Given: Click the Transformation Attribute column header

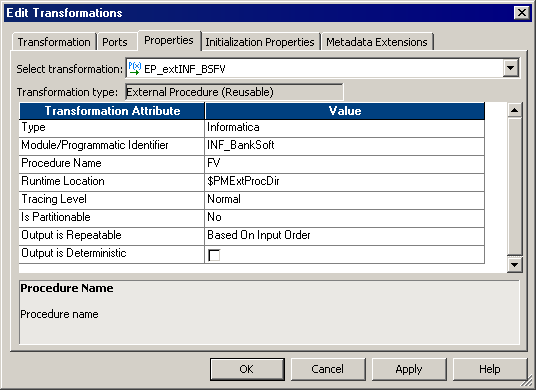Looking at the screenshot, I should coord(112,111).
